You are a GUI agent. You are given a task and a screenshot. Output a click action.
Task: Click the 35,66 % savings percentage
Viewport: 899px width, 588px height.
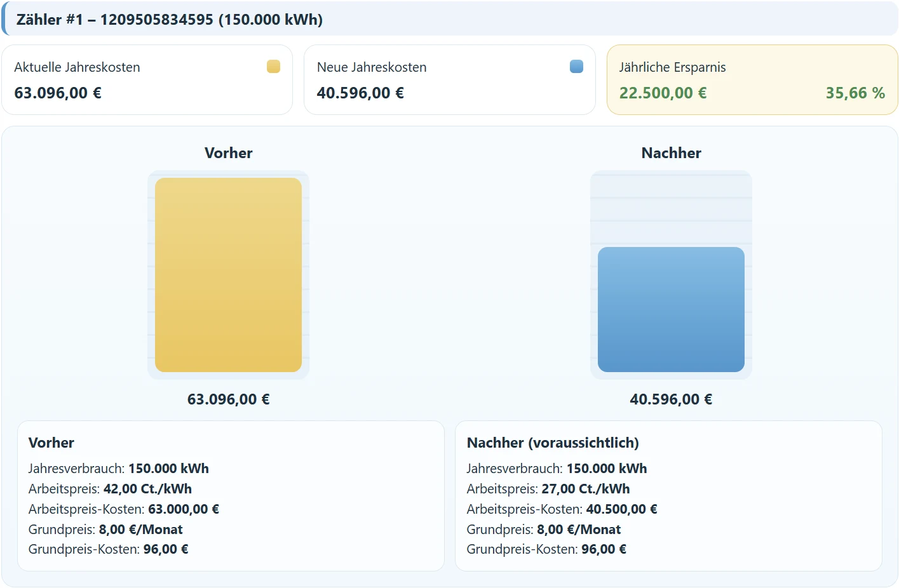(855, 93)
